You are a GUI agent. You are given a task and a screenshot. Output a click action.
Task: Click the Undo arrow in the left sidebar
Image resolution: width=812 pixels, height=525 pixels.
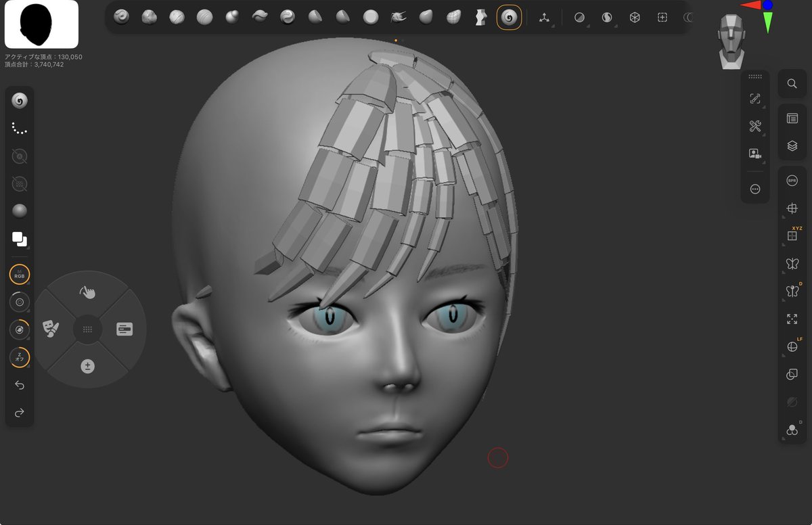point(19,385)
